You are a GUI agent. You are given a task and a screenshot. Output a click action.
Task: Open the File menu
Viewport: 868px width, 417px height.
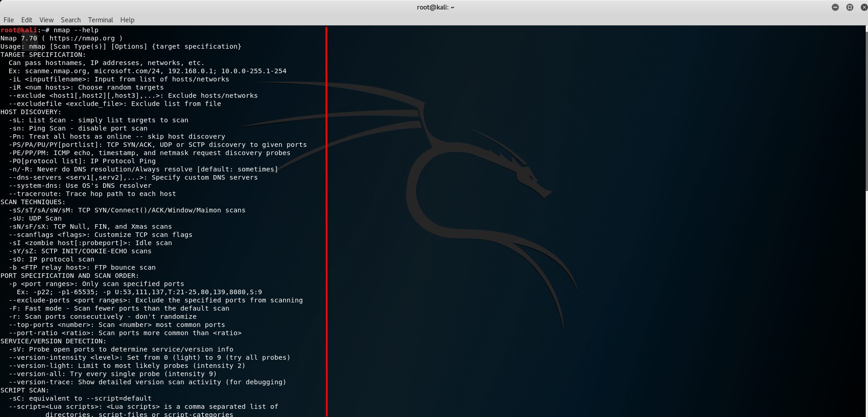coord(9,20)
